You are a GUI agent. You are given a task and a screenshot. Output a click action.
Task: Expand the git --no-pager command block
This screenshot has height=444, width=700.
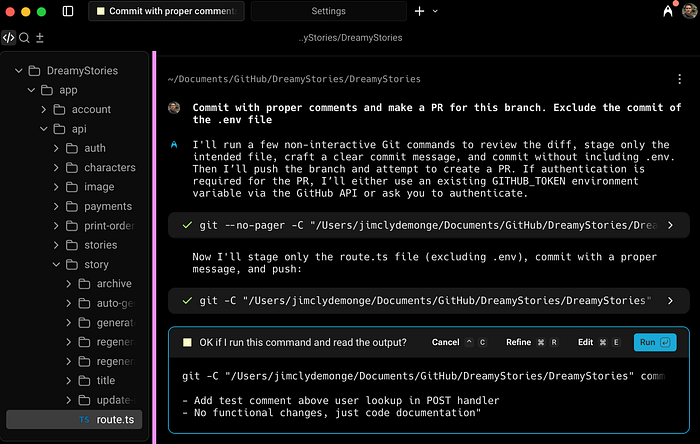pos(670,225)
